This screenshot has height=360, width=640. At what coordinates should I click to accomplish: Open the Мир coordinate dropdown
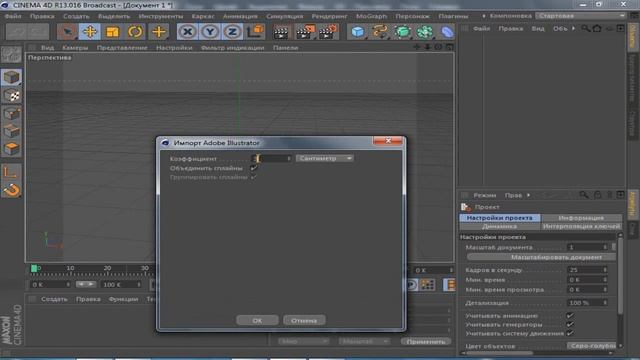pos(303,341)
